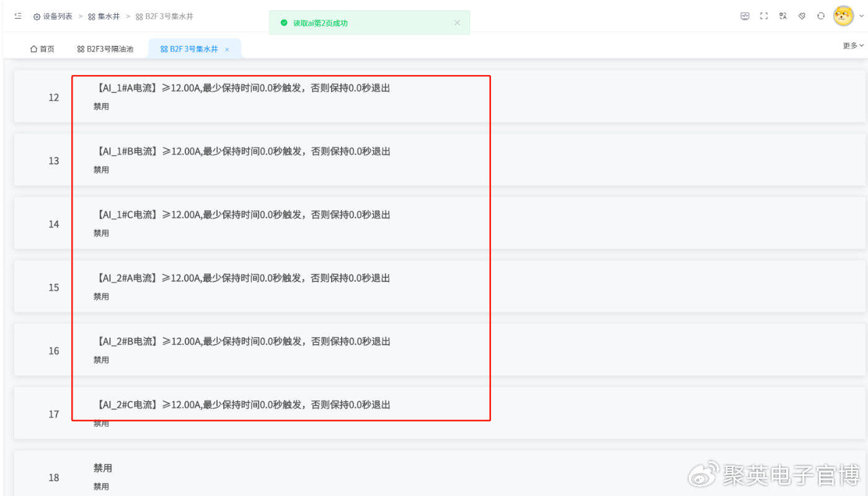Select row 12 AI_1#A电流 condition
The height and width of the screenshot is (496, 868).
[242, 88]
